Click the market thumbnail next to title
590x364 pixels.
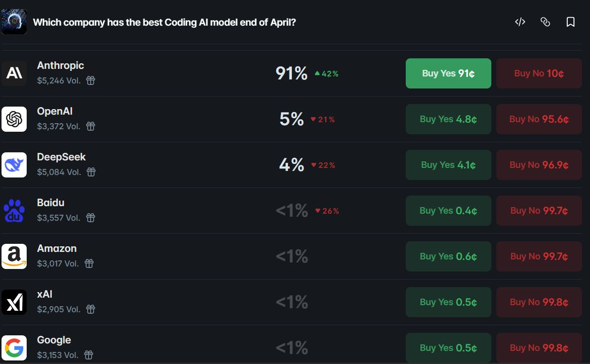(x=14, y=22)
